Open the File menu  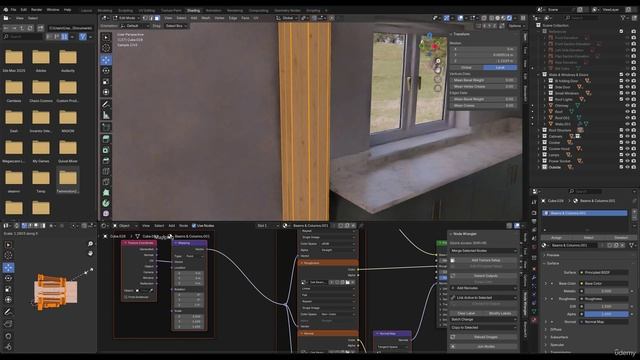(x=13, y=9)
